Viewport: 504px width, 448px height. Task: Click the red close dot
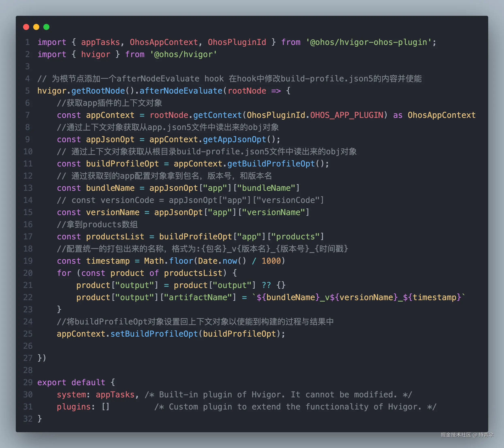26,27
